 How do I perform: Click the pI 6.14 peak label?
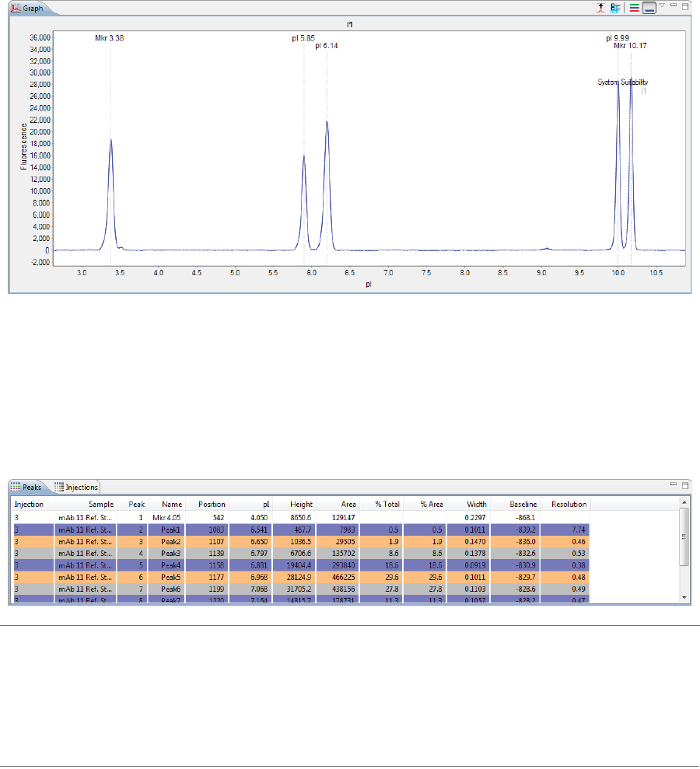326,46
